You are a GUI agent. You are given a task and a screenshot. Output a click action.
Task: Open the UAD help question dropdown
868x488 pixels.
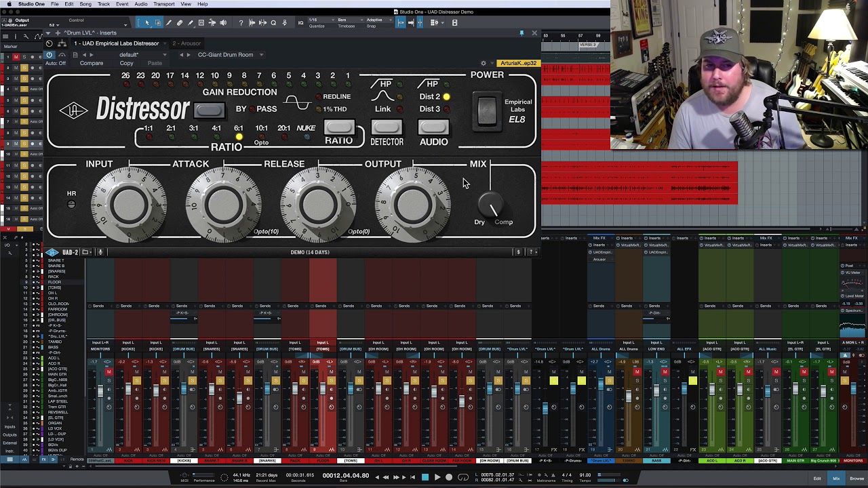(x=532, y=252)
